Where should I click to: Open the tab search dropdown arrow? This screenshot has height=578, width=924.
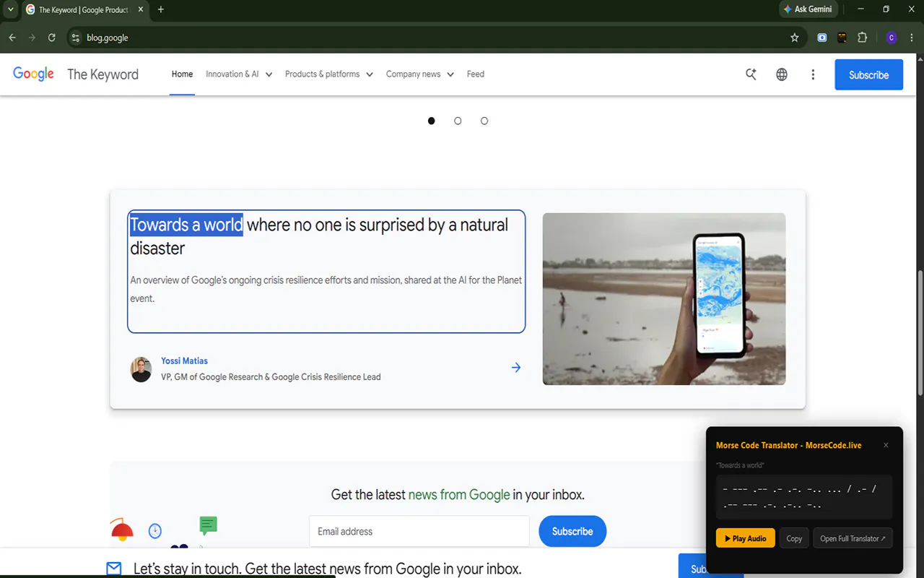click(10, 9)
